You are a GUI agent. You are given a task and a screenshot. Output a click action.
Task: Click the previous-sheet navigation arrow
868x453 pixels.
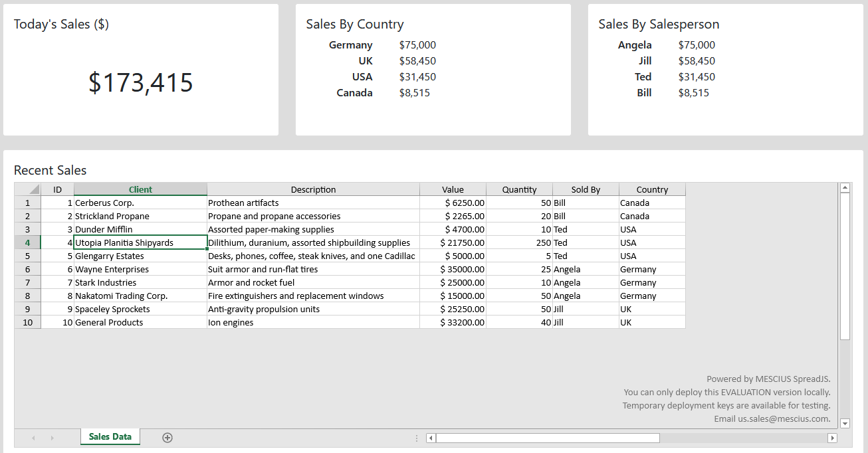[33, 437]
